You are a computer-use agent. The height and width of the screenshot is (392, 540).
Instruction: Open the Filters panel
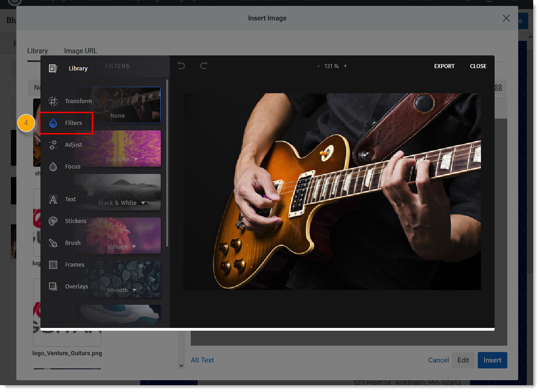coord(73,122)
